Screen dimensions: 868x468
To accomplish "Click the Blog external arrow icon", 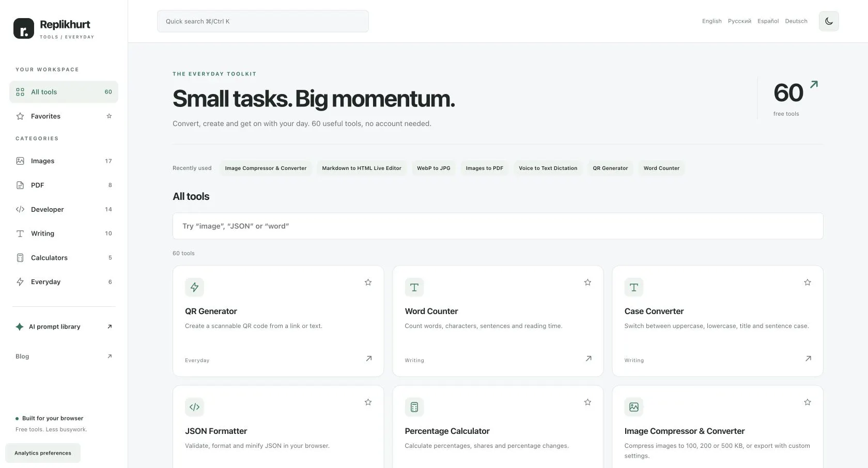I will (110, 356).
